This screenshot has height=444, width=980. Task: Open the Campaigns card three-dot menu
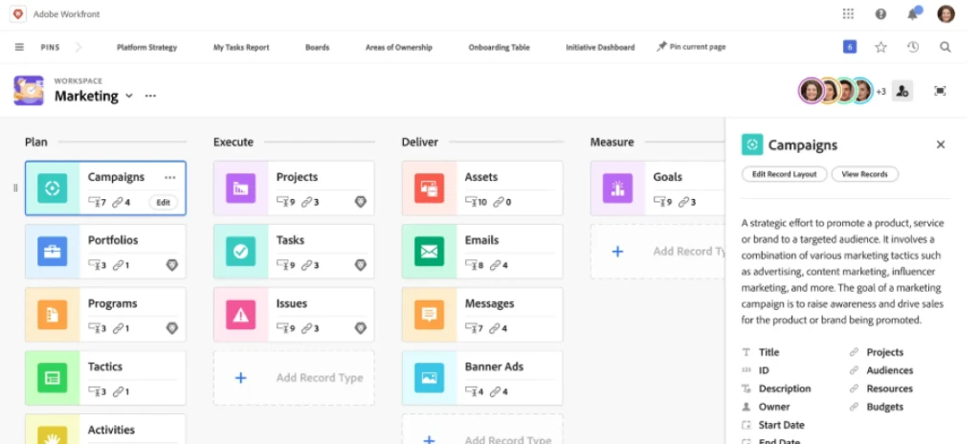pos(170,178)
